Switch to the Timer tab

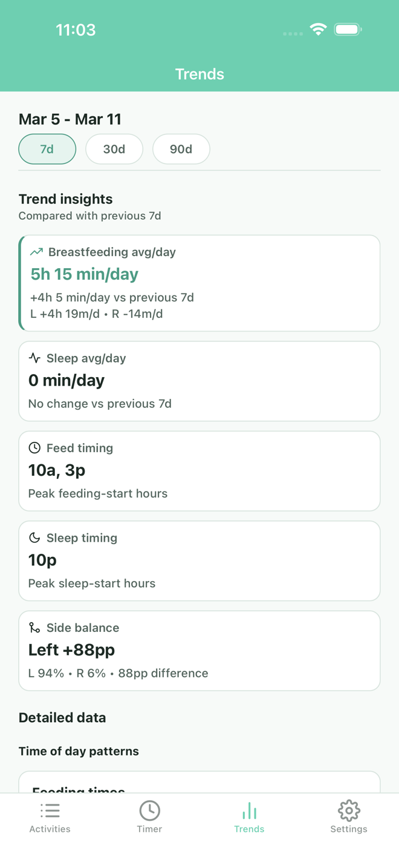pyautogui.click(x=149, y=817)
